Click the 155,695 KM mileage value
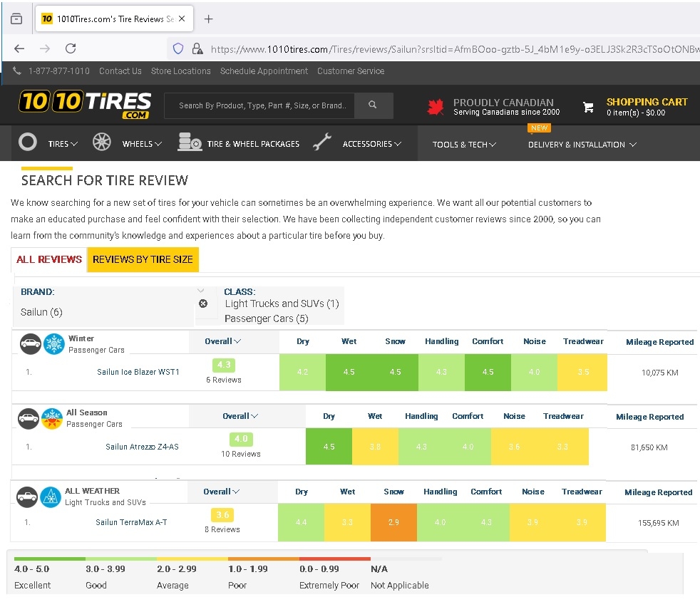Viewport: 700px width, 602px height. (x=659, y=523)
